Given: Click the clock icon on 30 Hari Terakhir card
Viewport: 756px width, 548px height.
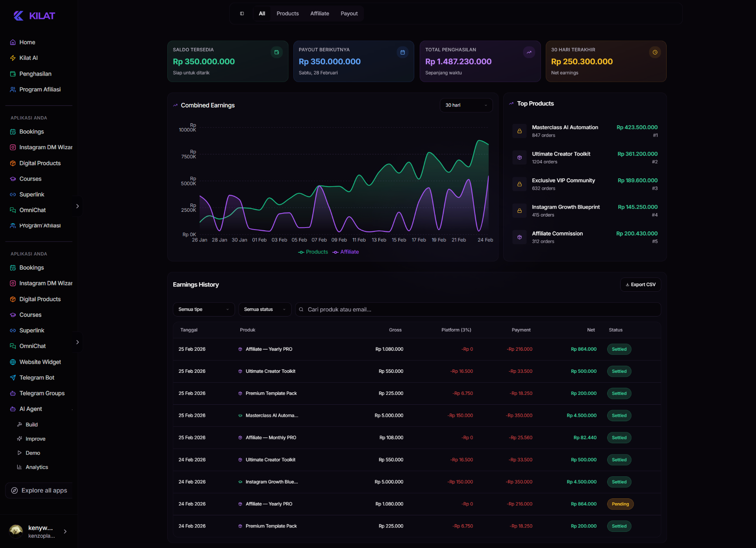Looking at the screenshot, I should (655, 52).
